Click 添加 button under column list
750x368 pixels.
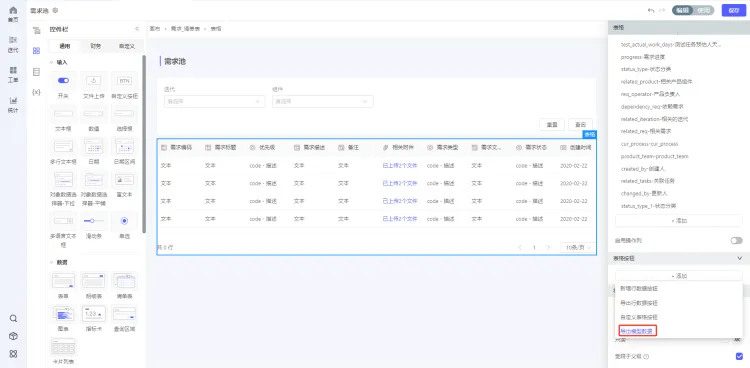(x=679, y=221)
